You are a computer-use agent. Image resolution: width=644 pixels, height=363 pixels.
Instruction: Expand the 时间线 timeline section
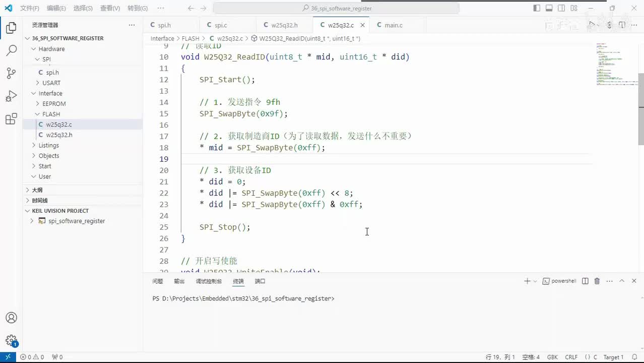(28, 200)
